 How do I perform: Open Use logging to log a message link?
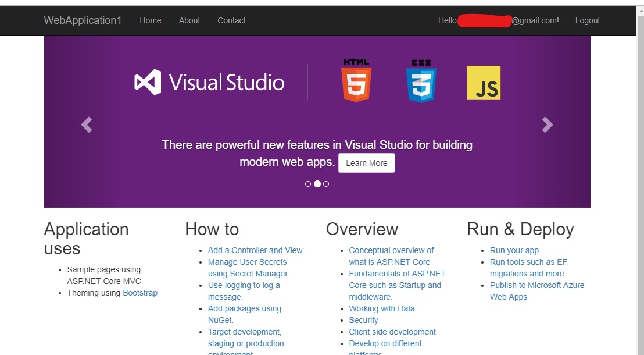pyautogui.click(x=244, y=291)
